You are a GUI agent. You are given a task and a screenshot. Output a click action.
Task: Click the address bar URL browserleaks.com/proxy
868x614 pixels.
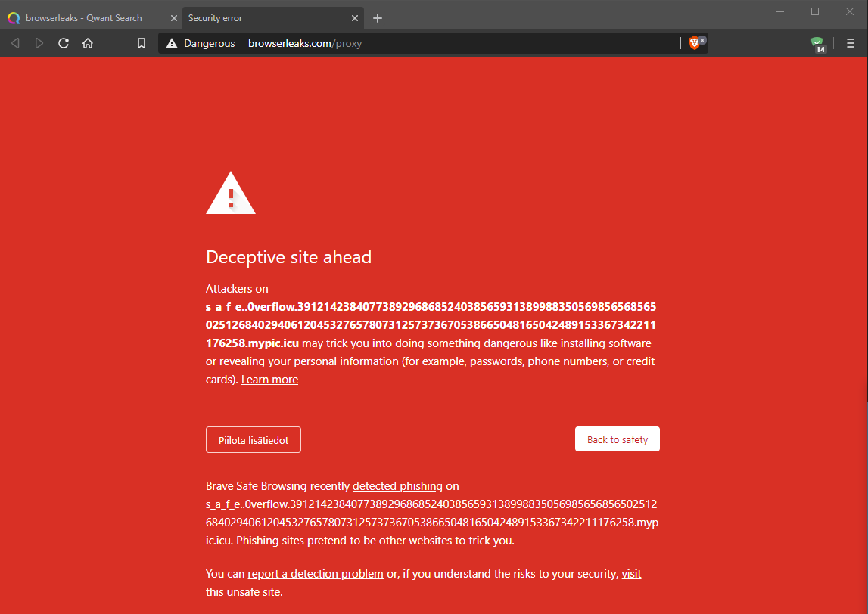[305, 43]
